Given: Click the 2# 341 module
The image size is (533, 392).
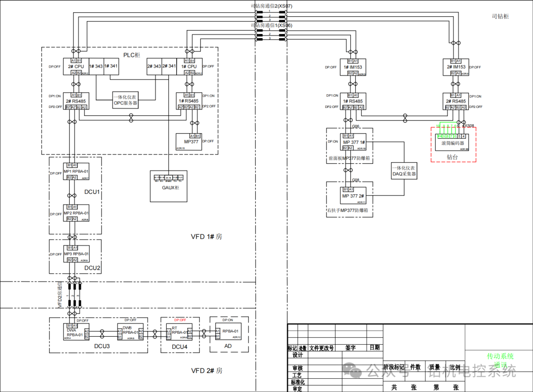Looking at the screenshot, I should point(169,67).
